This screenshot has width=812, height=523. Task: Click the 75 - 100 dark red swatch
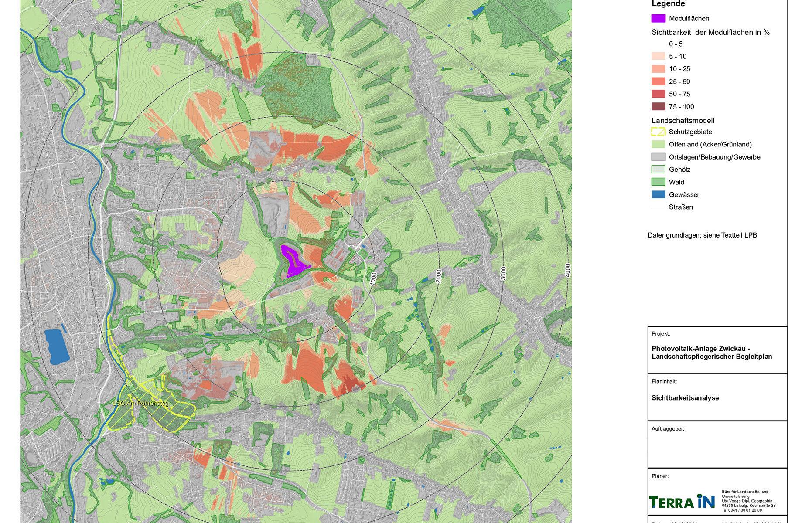658,107
